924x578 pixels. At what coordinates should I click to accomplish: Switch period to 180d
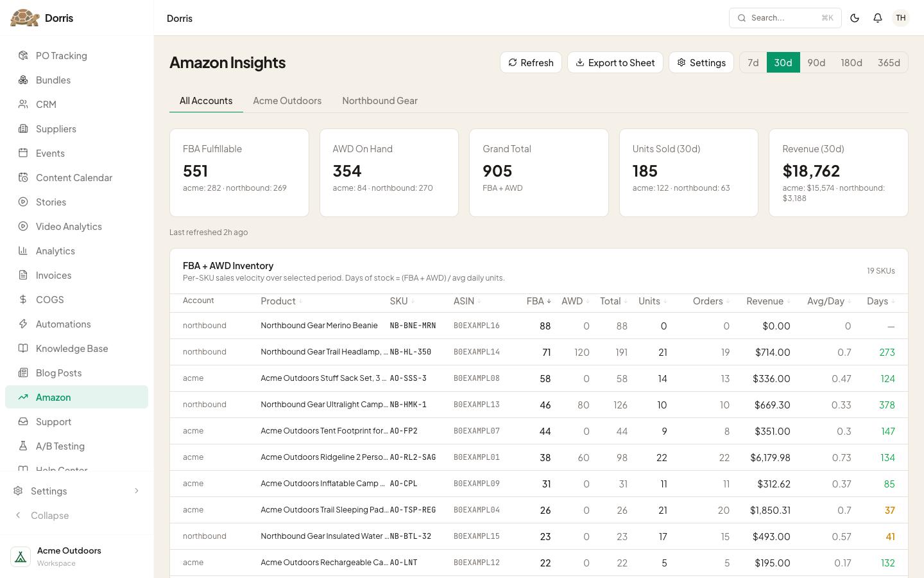[851, 62]
